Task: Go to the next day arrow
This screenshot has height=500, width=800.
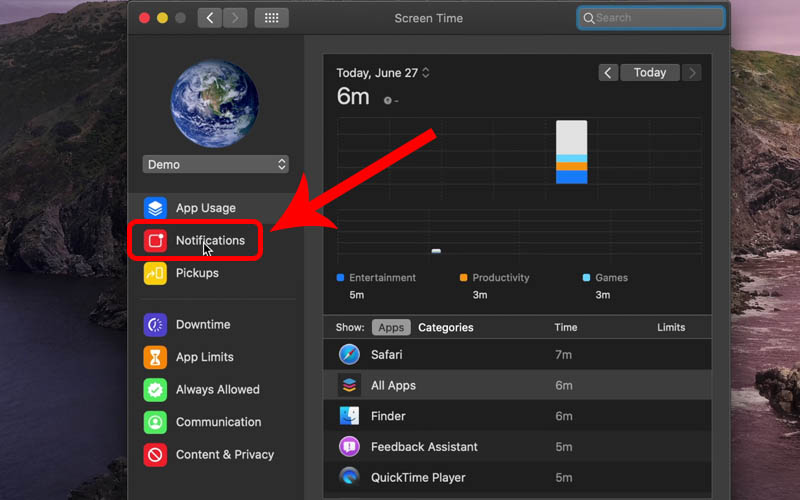Action: 692,72
